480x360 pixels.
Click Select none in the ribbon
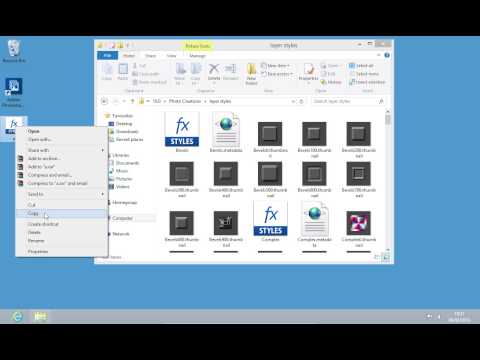pyautogui.click(x=364, y=74)
